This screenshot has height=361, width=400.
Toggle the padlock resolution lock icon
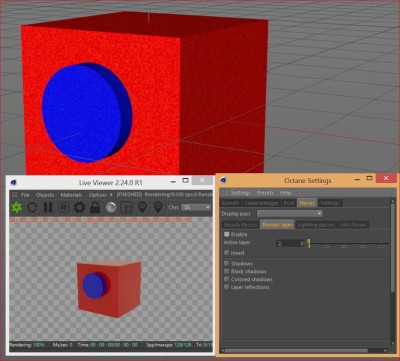(x=95, y=207)
